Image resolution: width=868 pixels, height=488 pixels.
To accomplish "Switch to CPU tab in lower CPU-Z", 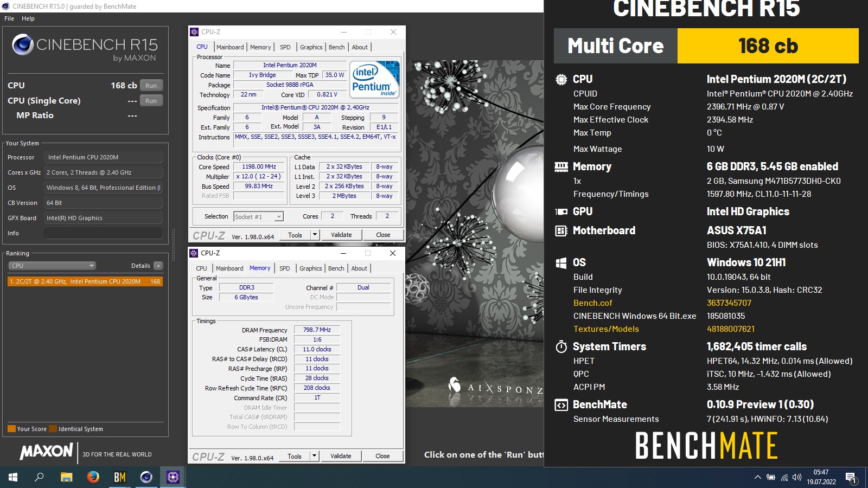I will [x=201, y=268].
